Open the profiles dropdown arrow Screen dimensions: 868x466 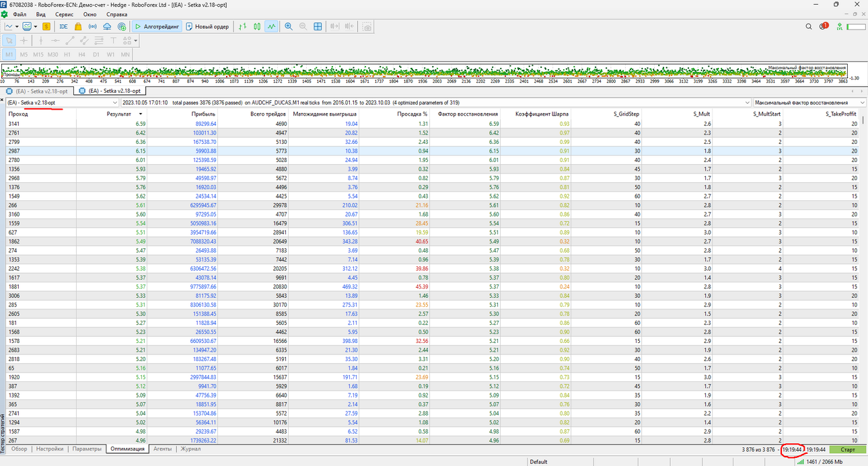point(35,27)
